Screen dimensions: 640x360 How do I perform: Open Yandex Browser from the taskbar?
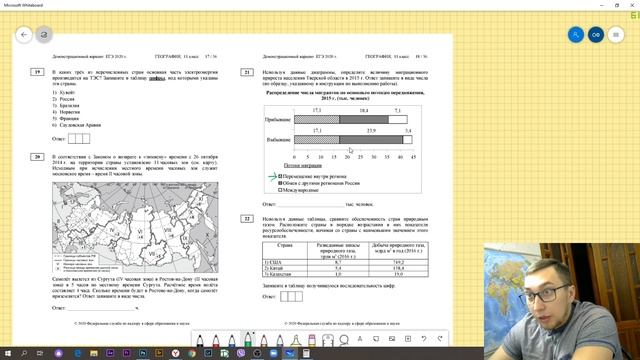[x=176, y=353]
